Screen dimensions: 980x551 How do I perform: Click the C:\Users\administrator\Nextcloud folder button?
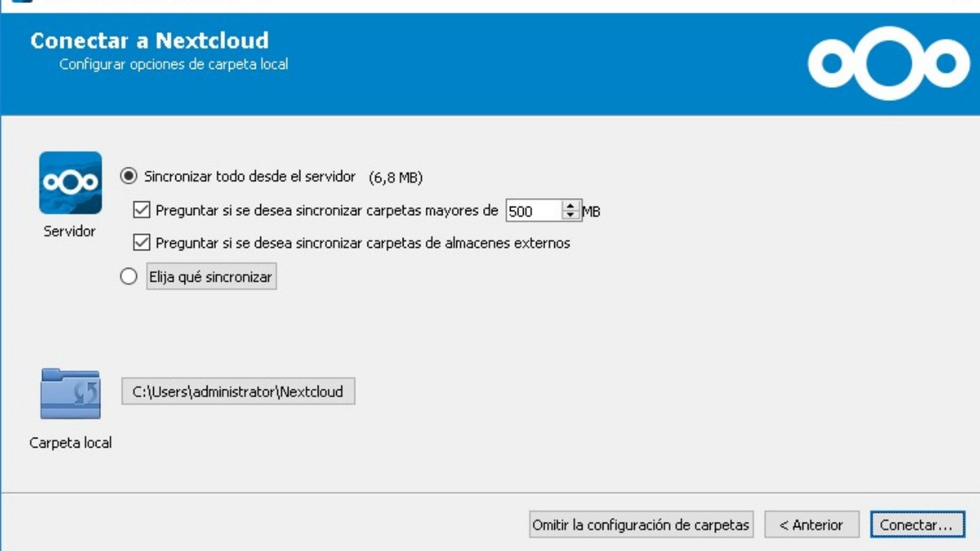pos(238,391)
